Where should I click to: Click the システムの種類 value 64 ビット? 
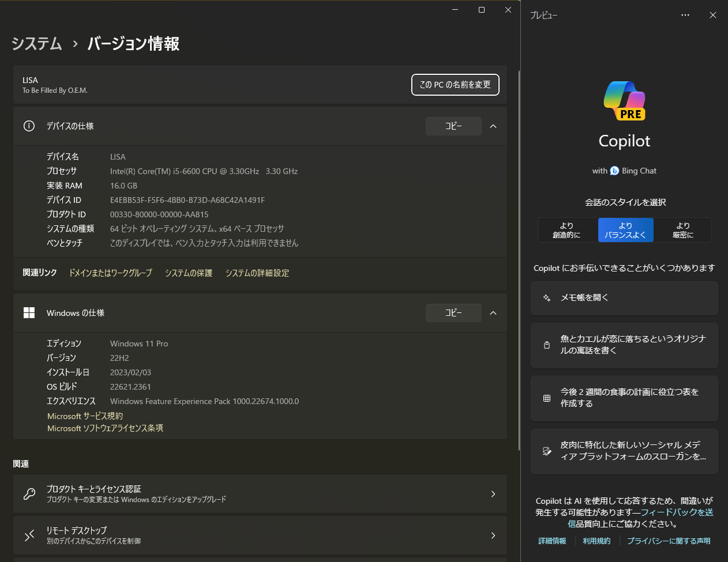click(197, 229)
